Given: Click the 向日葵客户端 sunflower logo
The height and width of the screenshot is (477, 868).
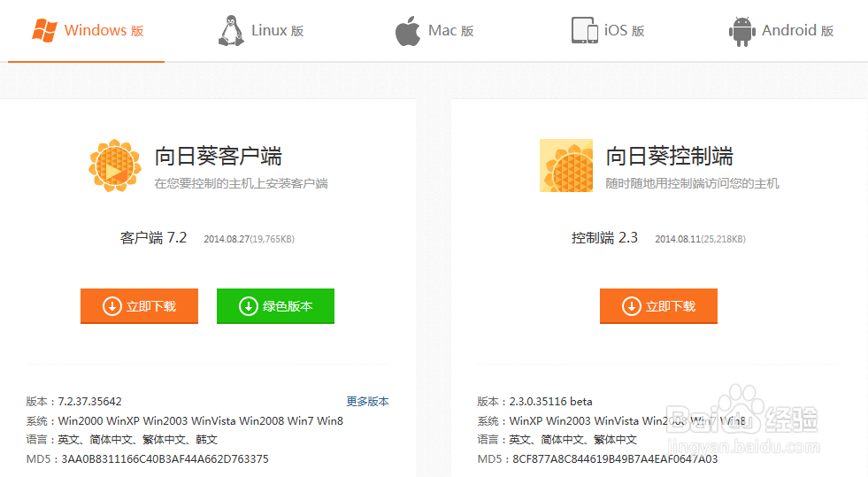Looking at the screenshot, I should [115, 165].
